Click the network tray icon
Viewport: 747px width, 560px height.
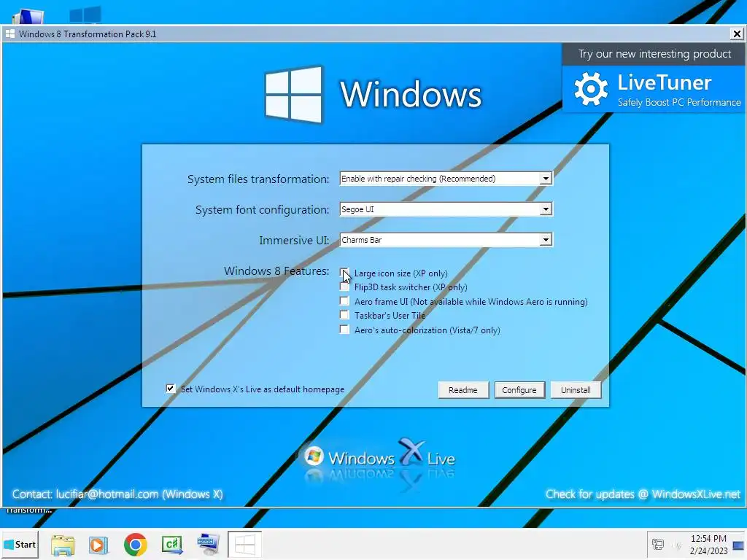coord(658,544)
